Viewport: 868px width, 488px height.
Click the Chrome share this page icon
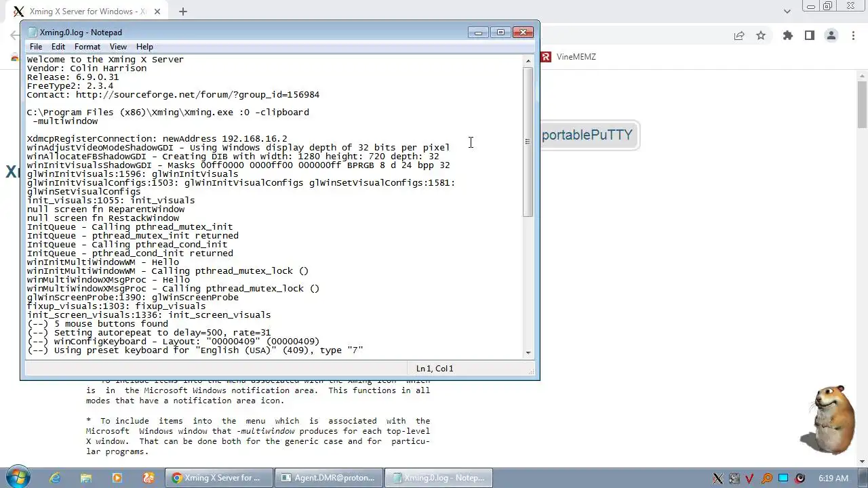pyautogui.click(x=739, y=36)
